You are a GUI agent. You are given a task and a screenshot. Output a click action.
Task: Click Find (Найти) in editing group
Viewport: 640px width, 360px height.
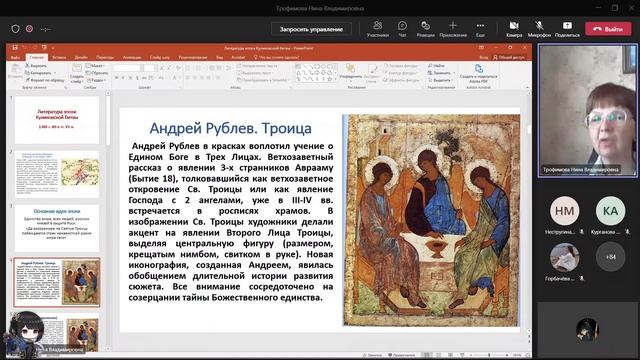[436, 66]
